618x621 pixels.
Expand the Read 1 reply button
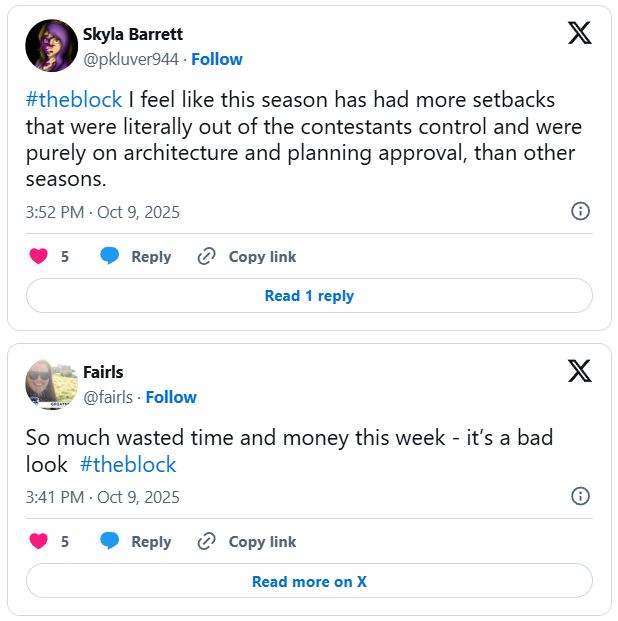pyautogui.click(x=309, y=296)
